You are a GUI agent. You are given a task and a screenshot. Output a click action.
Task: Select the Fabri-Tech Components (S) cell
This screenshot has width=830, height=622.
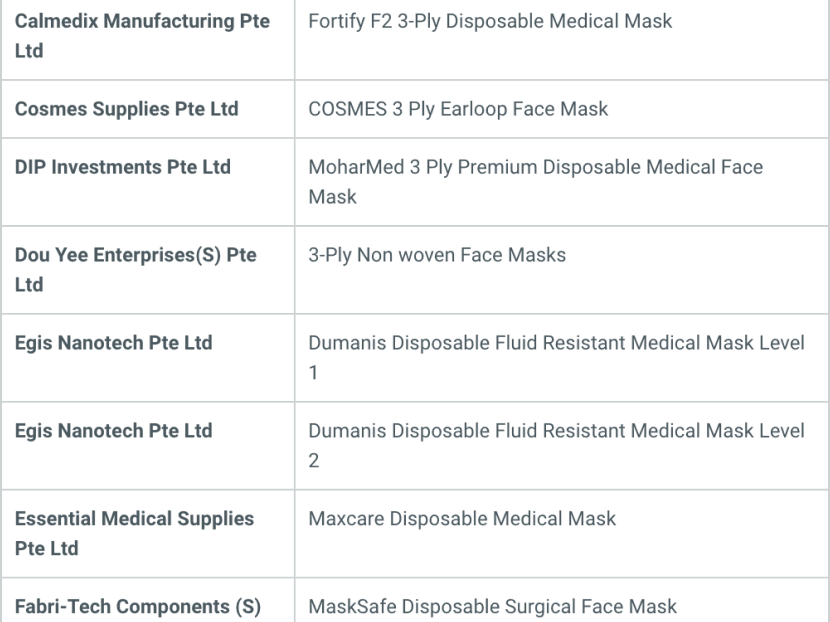pyautogui.click(x=148, y=601)
